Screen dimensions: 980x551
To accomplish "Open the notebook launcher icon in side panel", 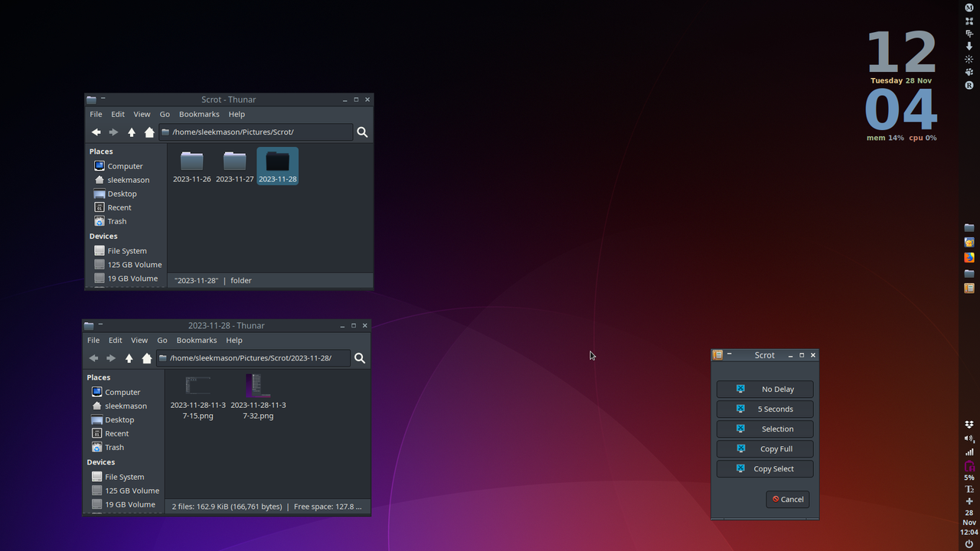I will (x=969, y=289).
